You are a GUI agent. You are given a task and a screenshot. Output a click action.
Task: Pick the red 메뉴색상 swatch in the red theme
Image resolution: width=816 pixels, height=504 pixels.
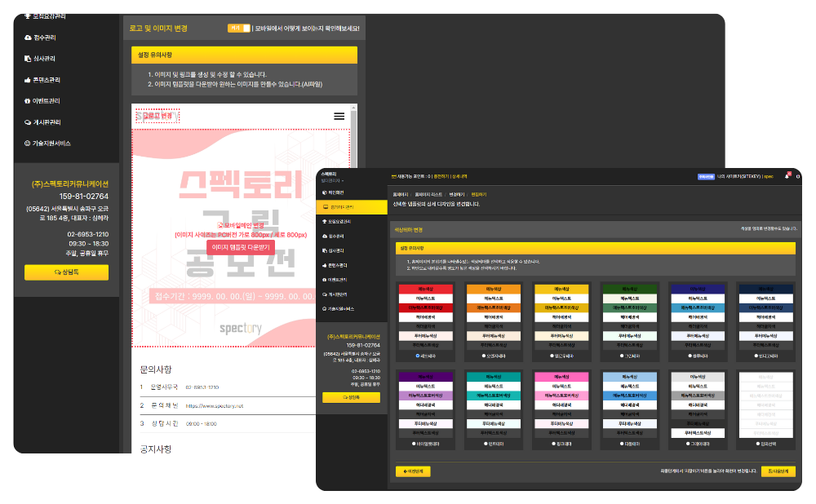pos(425,290)
